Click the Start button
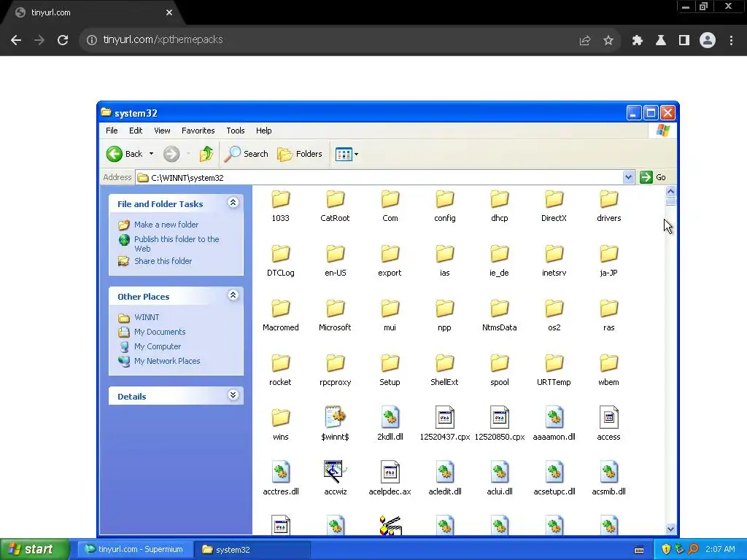This screenshot has height=560, width=747. [34, 549]
